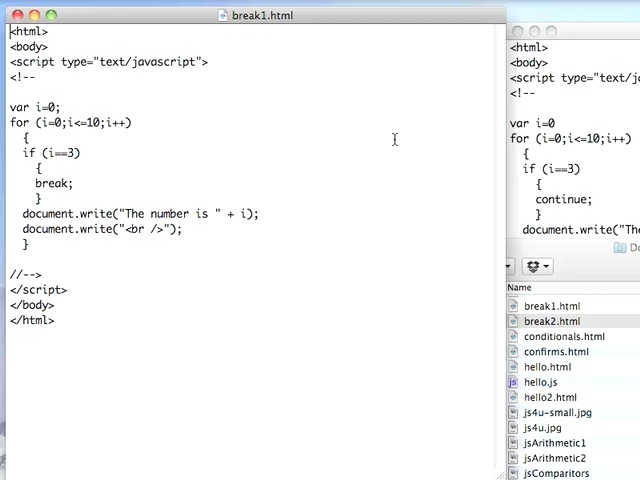Viewport: 640px width, 480px height.
Task: Close the break1.html window with red button
Action: pyautogui.click(x=18, y=16)
